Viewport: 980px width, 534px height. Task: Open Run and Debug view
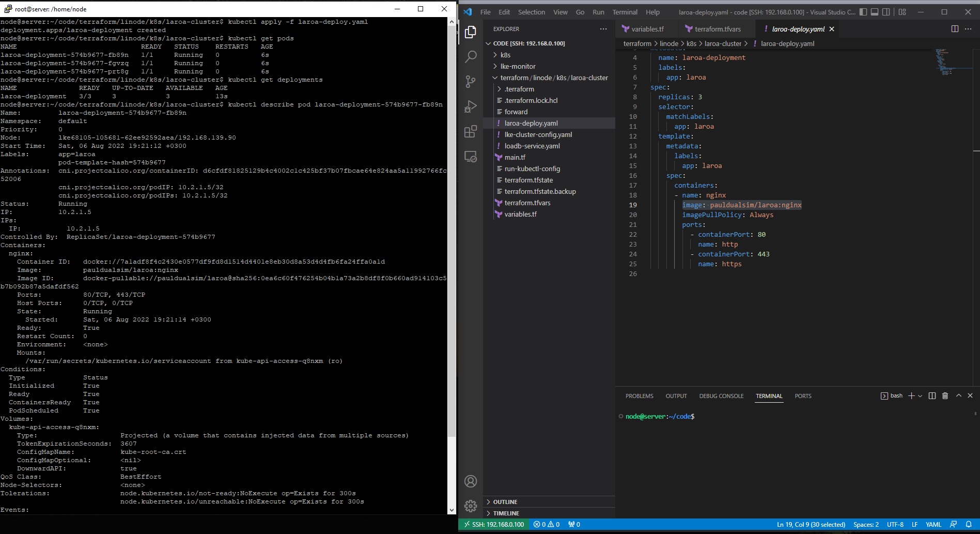click(470, 106)
